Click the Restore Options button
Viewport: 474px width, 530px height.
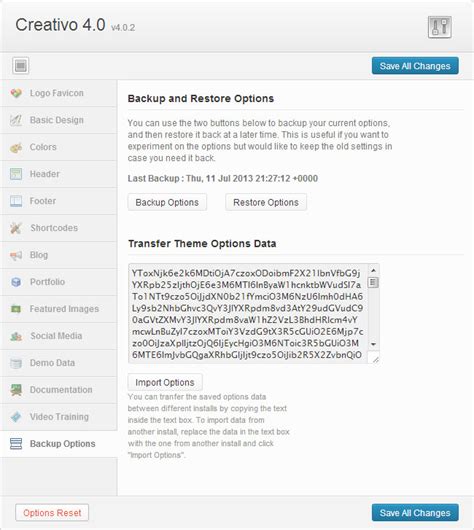(x=266, y=202)
